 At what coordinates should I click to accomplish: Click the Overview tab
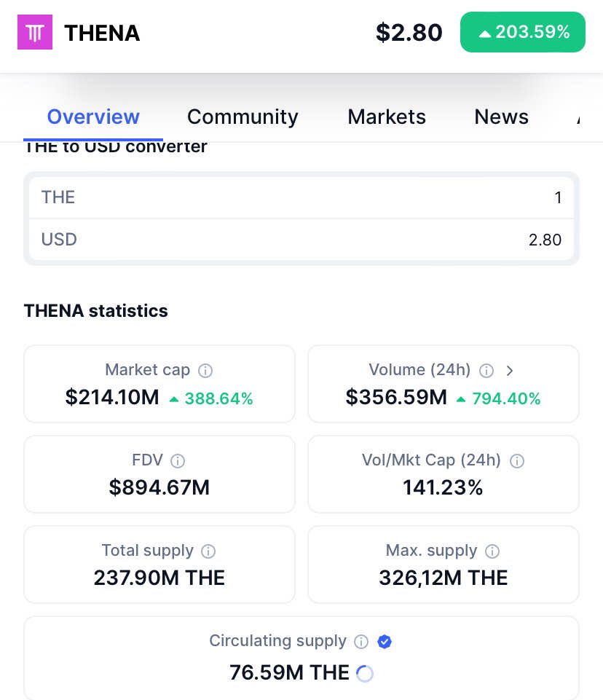(x=93, y=117)
